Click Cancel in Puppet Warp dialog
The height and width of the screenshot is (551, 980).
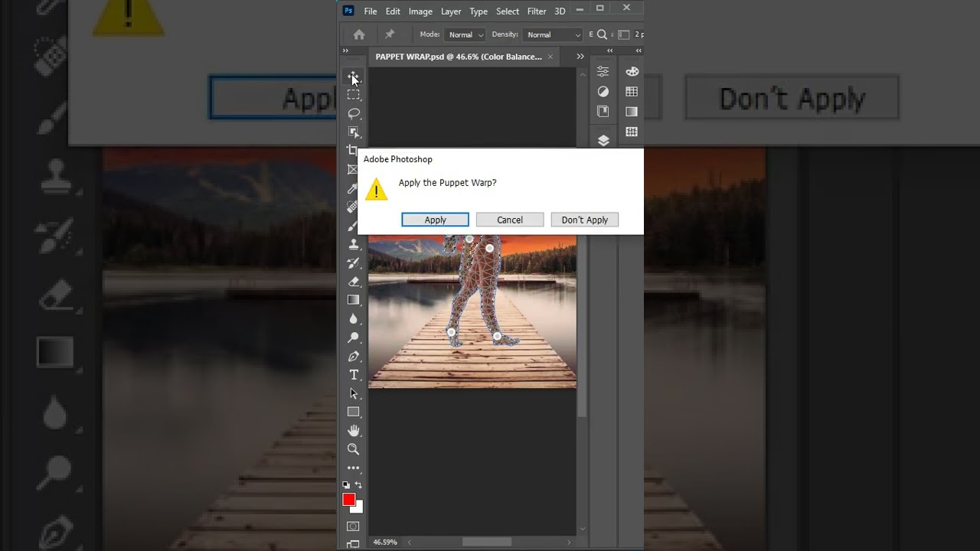[510, 220]
